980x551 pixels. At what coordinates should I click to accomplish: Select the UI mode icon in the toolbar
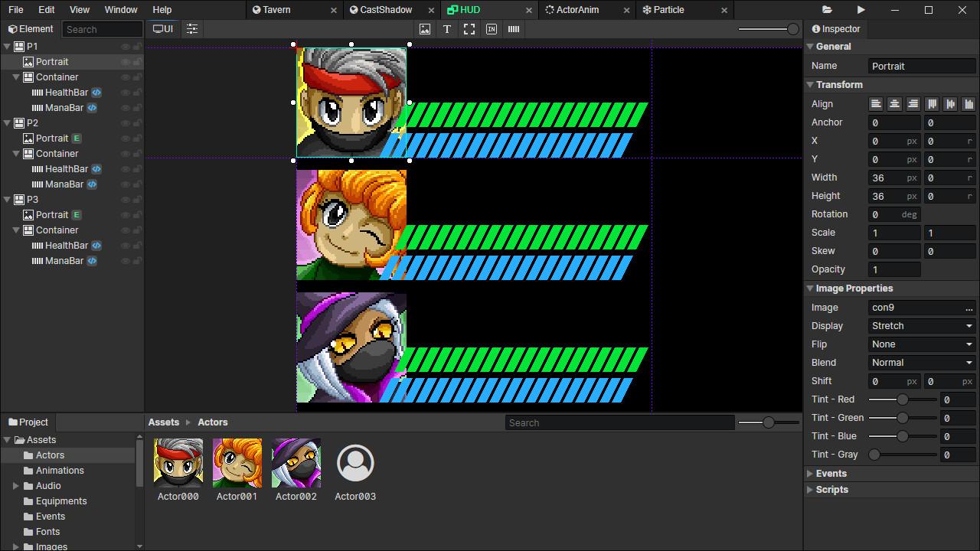click(162, 28)
